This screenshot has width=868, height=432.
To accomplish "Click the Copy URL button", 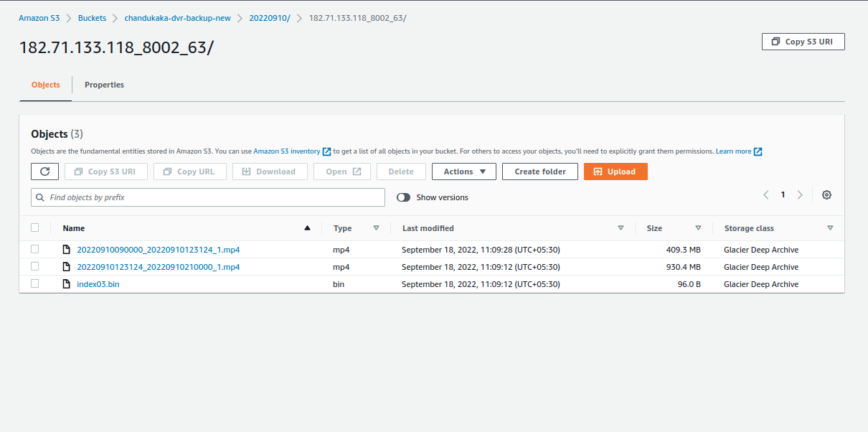I will point(190,172).
